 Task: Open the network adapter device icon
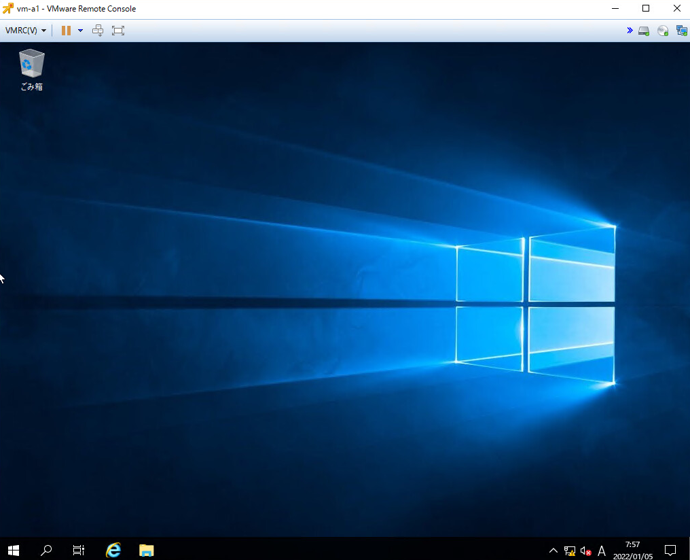[682, 31]
